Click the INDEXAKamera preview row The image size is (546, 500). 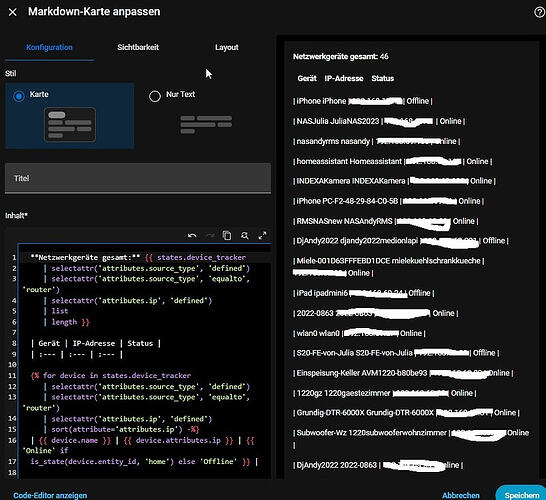click(x=394, y=181)
